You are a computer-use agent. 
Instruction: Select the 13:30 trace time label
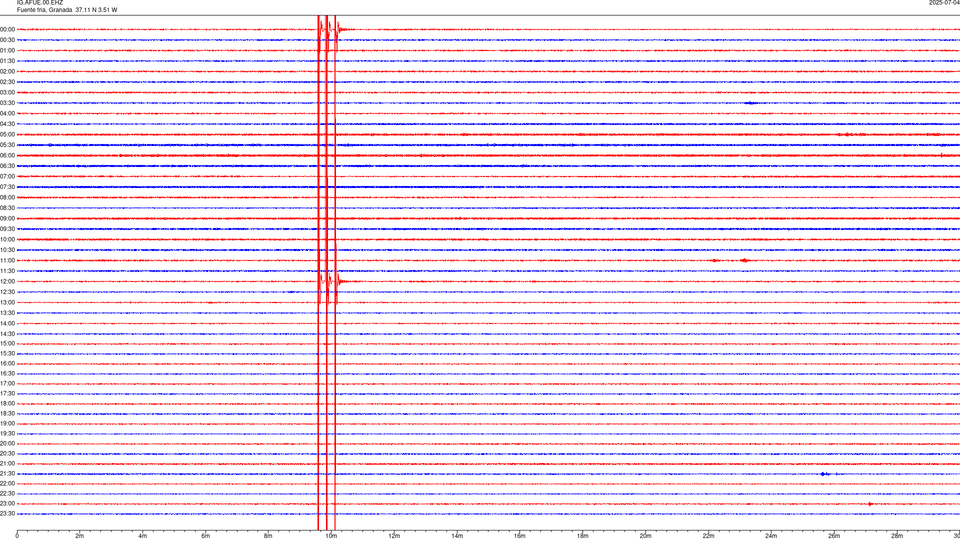point(7,313)
